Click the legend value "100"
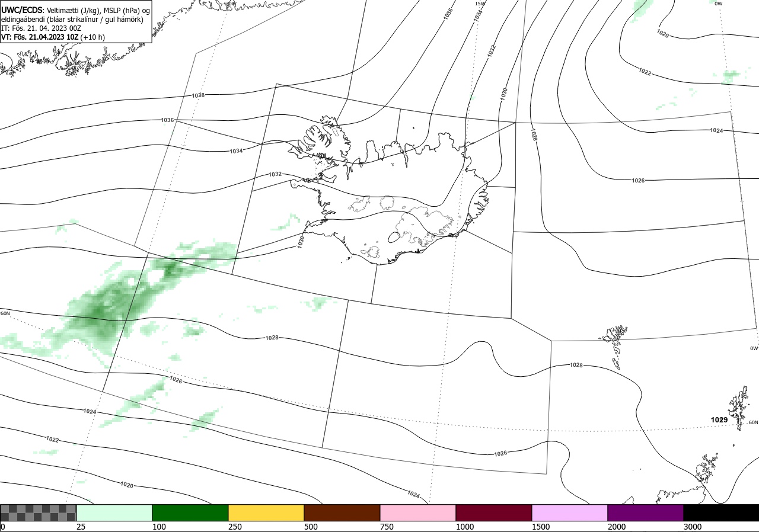 coord(159,527)
